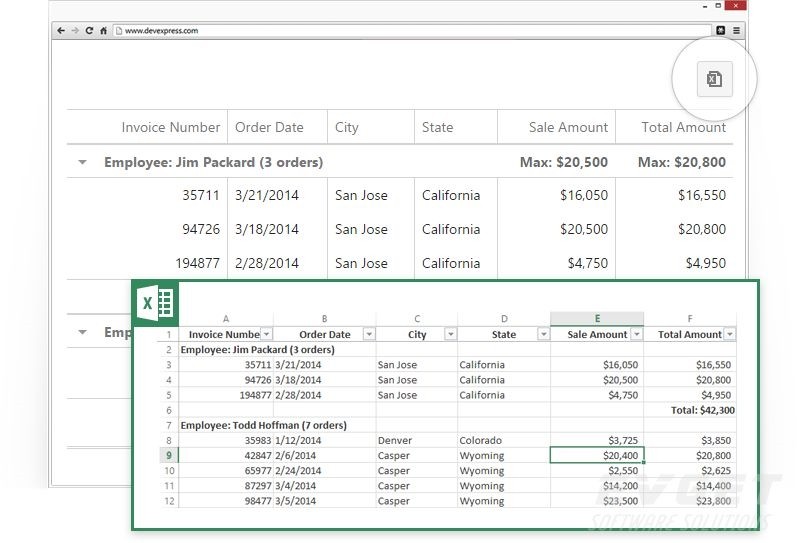Click grid order date 3/18/2014

[266, 229]
